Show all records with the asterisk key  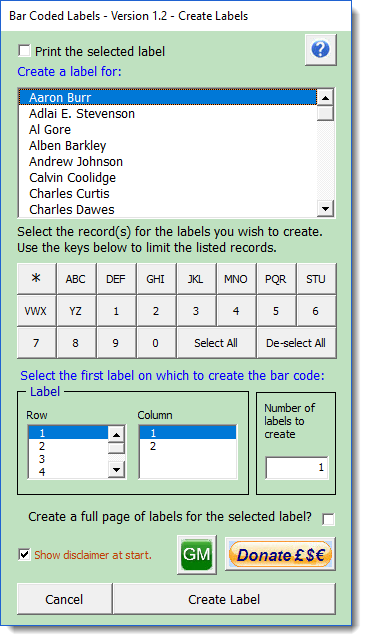[x=36, y=279]
